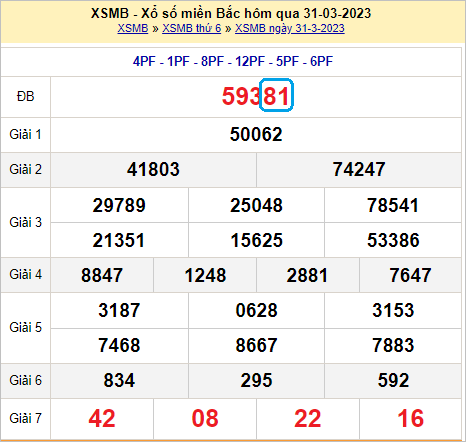Open the XSMB ngày 31-3-2023 link

pos(289,29)
